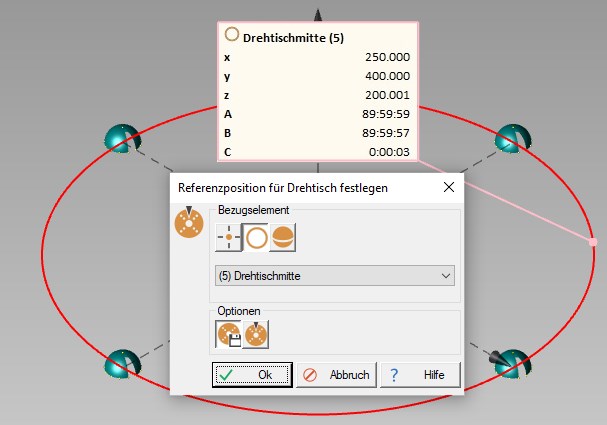607x425 pixels.
Task: Select the sphere reference element icon
Action: (283, 237)
